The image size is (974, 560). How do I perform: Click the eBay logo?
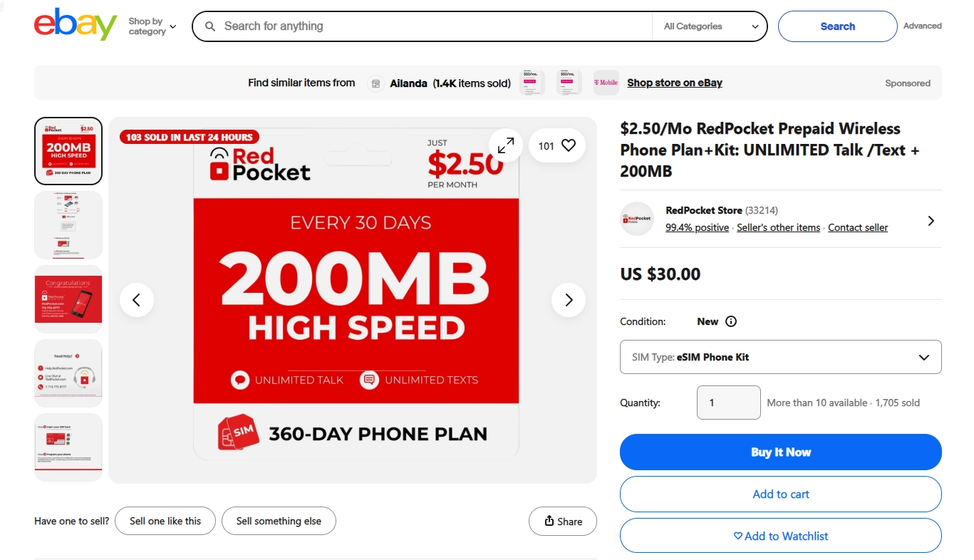[x=75, y=26]
